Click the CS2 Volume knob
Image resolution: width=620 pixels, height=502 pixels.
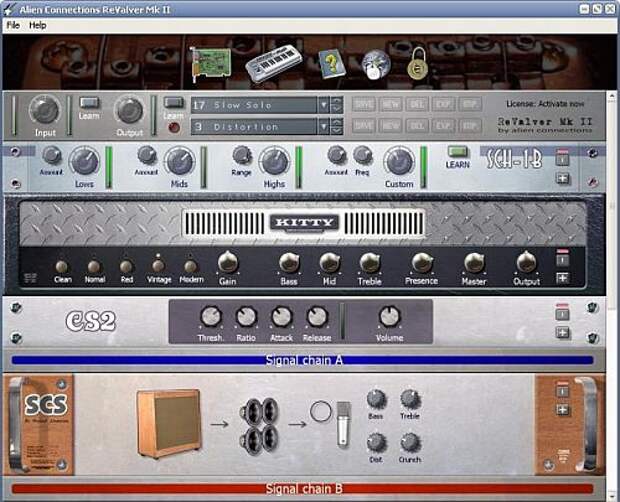tap(389, 317)
